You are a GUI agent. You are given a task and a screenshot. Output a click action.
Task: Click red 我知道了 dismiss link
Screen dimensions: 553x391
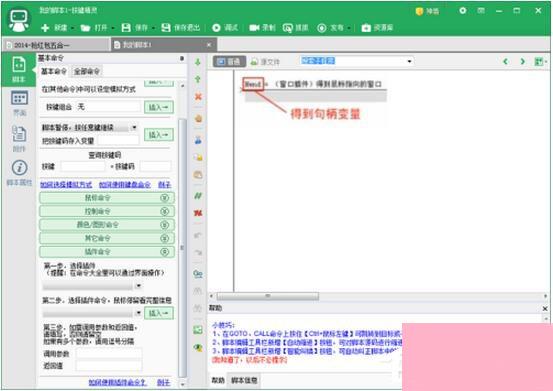point(249,360)
